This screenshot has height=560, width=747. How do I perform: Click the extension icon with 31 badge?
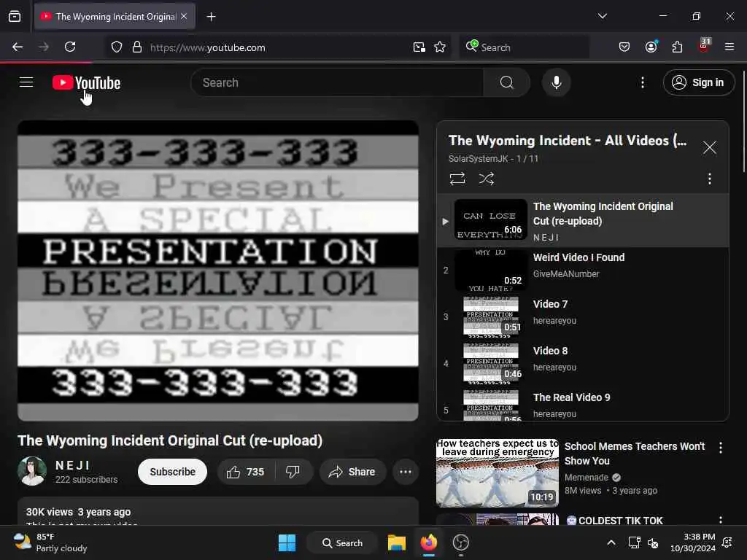click(x=704, y=46)
